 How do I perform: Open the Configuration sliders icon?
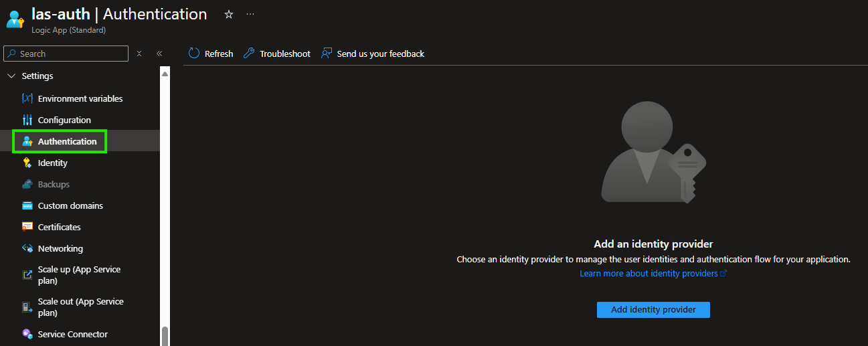point(27,120)
